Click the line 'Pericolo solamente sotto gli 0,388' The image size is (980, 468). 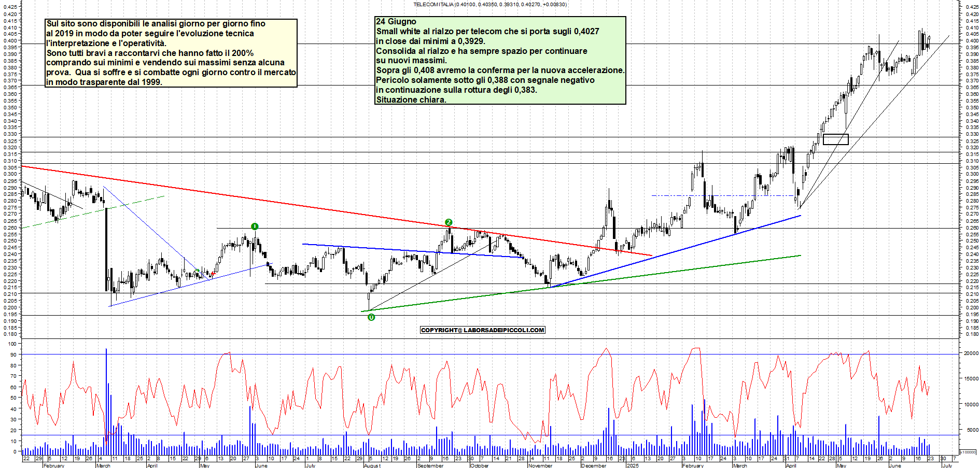point(485,80)
